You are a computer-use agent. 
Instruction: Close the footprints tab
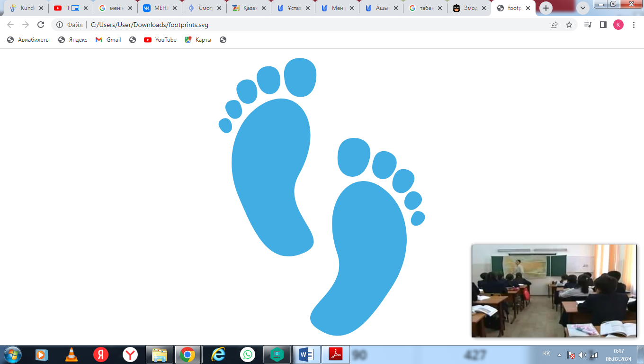pos(528,8)
